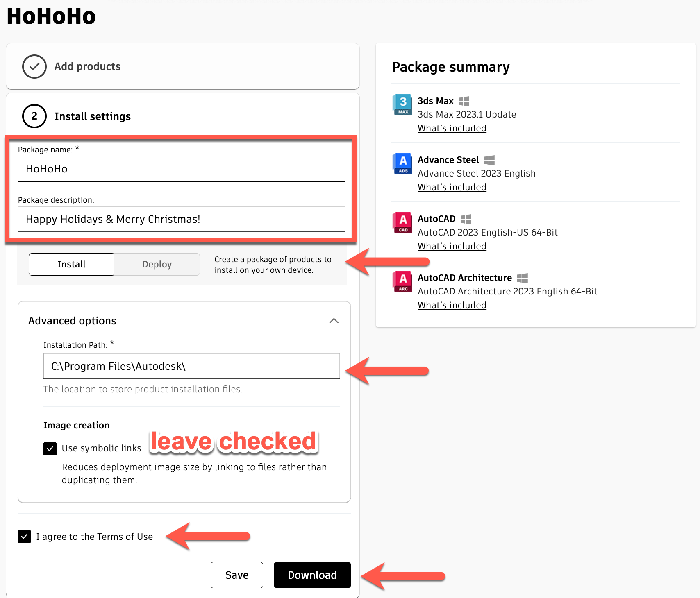Click the 3ds Max product icon

pyautogui.click(x=402, y=104)
